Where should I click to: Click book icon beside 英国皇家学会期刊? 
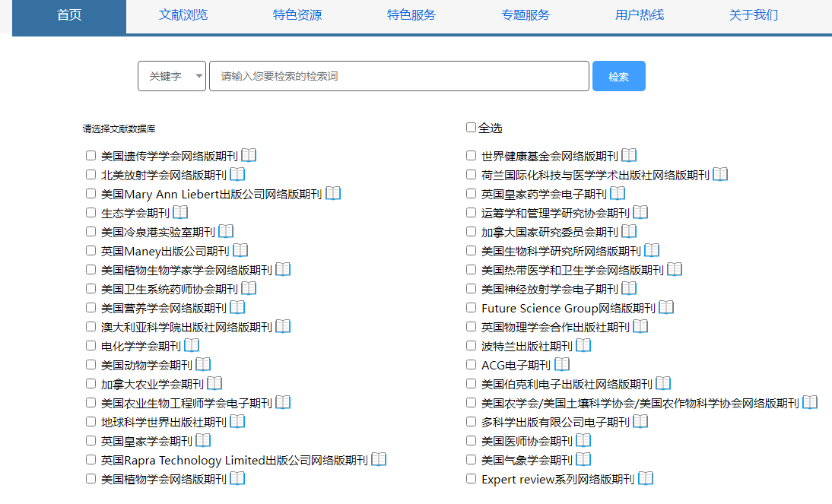203,440
